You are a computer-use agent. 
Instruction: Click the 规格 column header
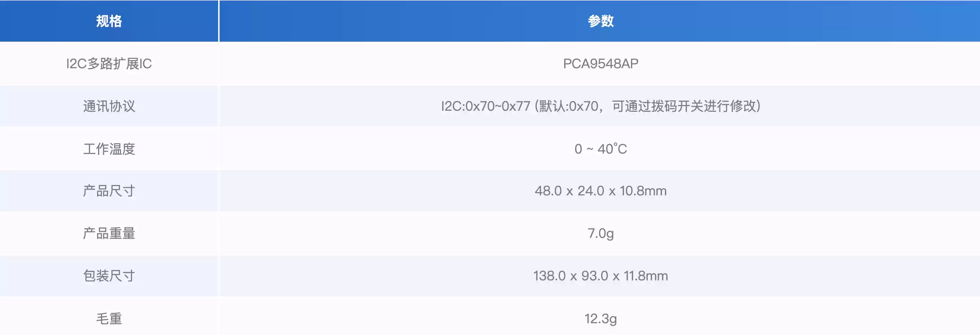tap(109, 21)
